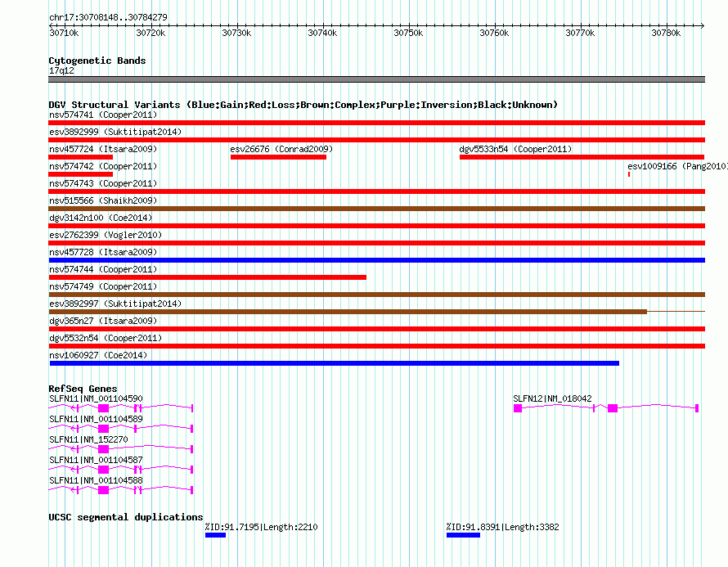This screenshot has height=567, width=728.
Task: Click the blue bar under Length:2210
Action: (215, 535)
